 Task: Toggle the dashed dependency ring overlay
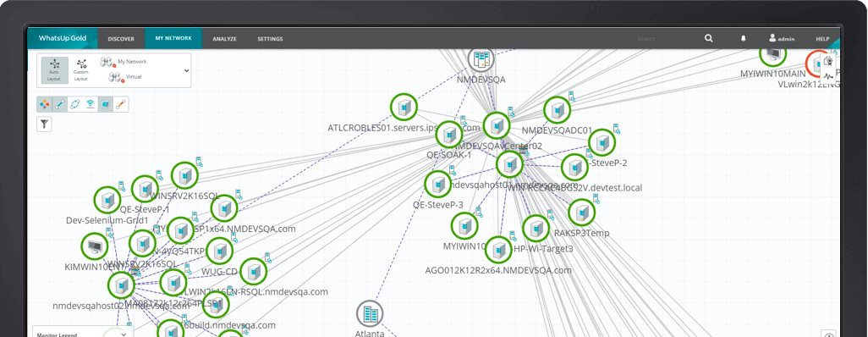[75, 104]
